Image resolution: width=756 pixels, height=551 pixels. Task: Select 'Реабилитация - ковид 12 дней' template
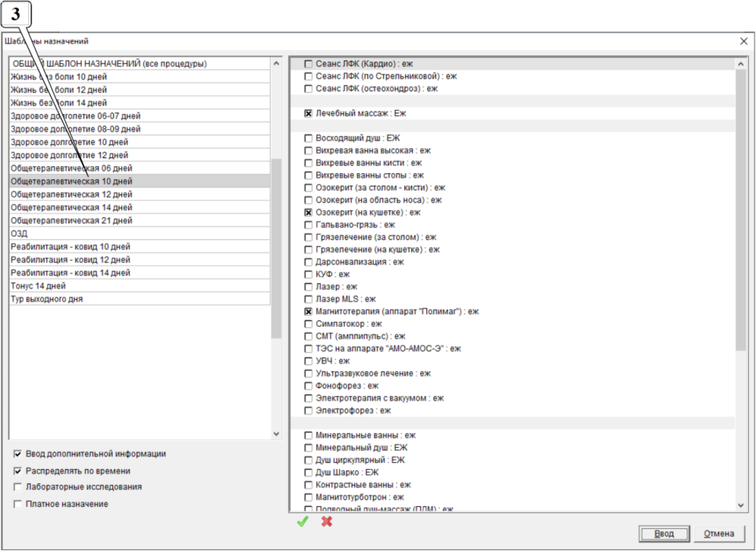point(71,260)
